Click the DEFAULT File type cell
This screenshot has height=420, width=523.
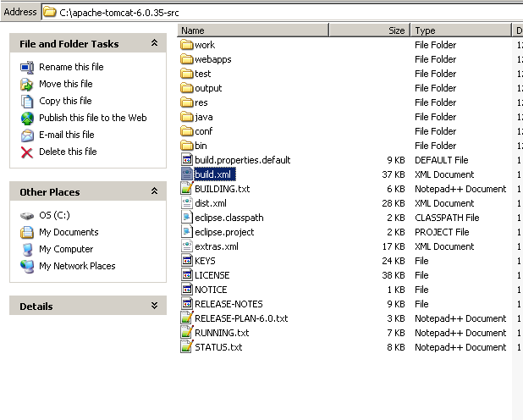click(441, 160)
